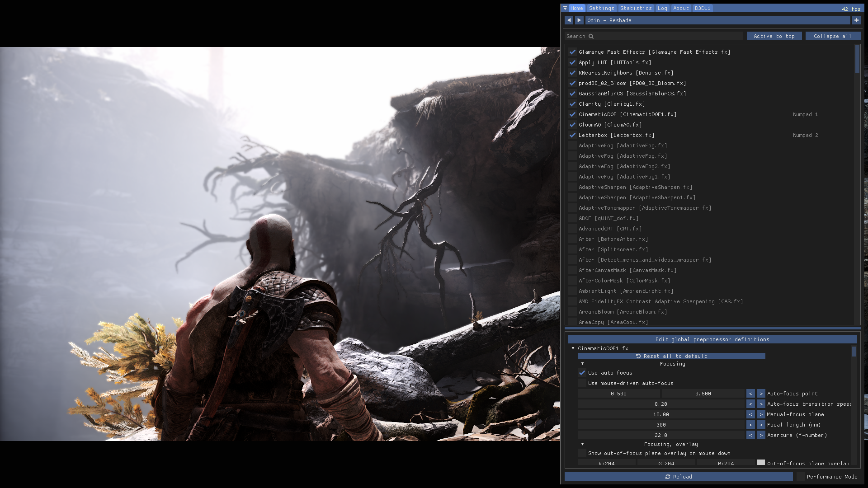Increase Focal length value
This screenshot has width=868, height=488.
[761, 425]
